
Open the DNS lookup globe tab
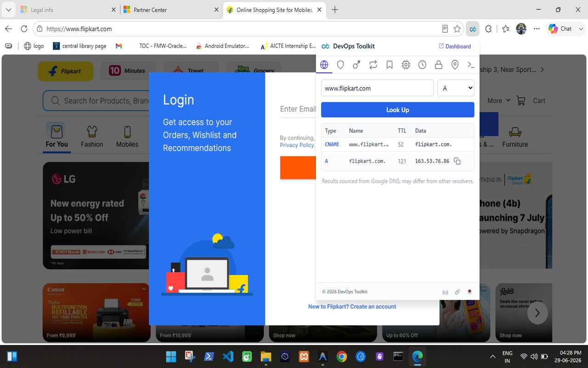click(324, 65)
